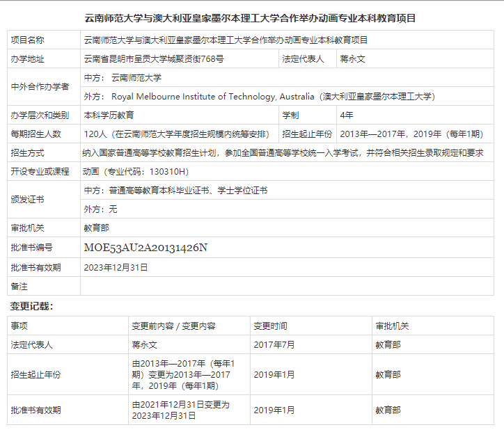The width and height of the screenshot is (504, 432).
Task: Select 批准书有效期 in the change log
Action: click(36, 410)
